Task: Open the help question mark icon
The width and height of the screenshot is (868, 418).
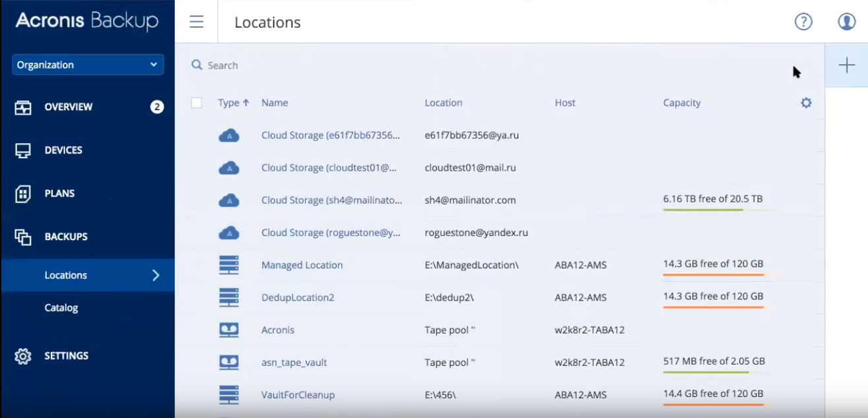Action: [803, 22]
